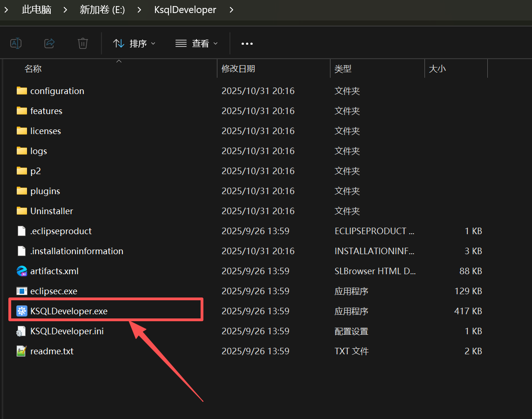Click the readme.txt file icon
Screen dimensions: 532x419
tap(21, 351)
